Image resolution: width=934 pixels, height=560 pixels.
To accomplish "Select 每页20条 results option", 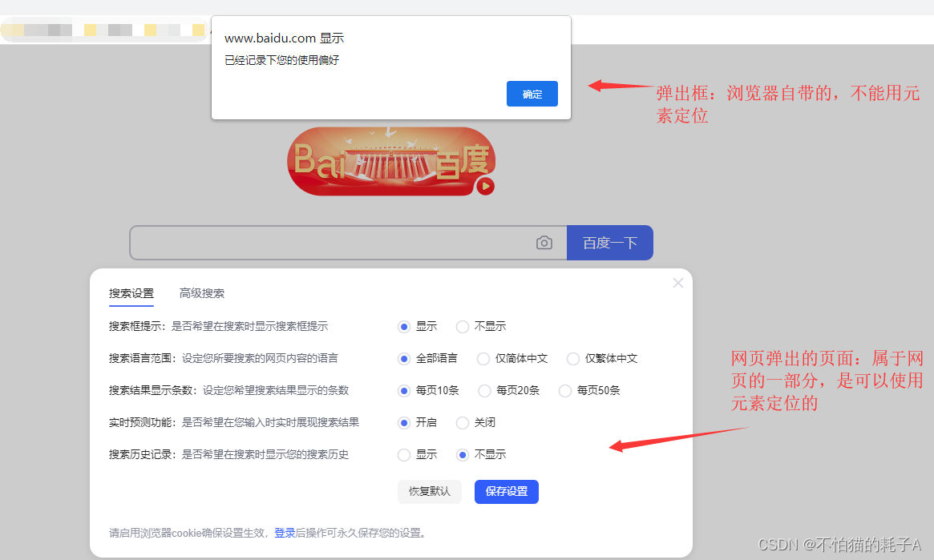I will (484, 391).
